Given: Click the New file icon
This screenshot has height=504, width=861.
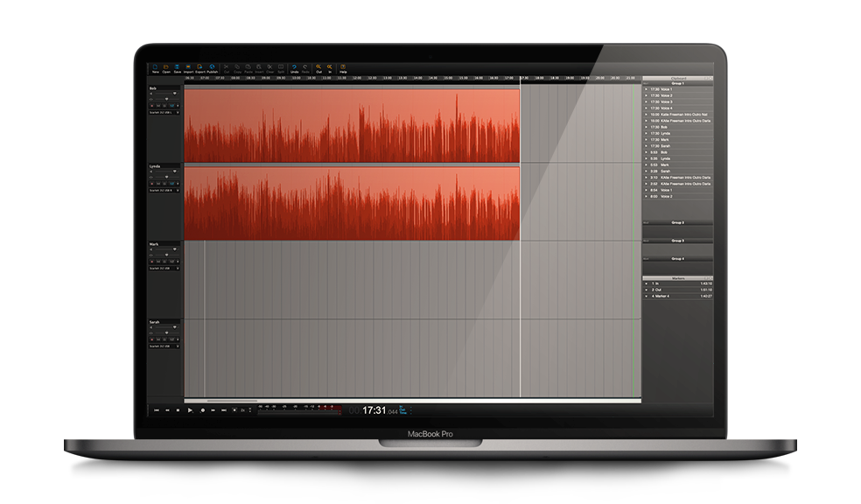Looking at the screenshot, I should pos(156,66).
